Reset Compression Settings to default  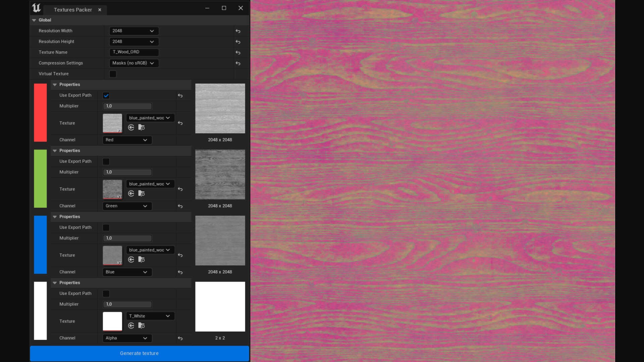coord(238,63)
